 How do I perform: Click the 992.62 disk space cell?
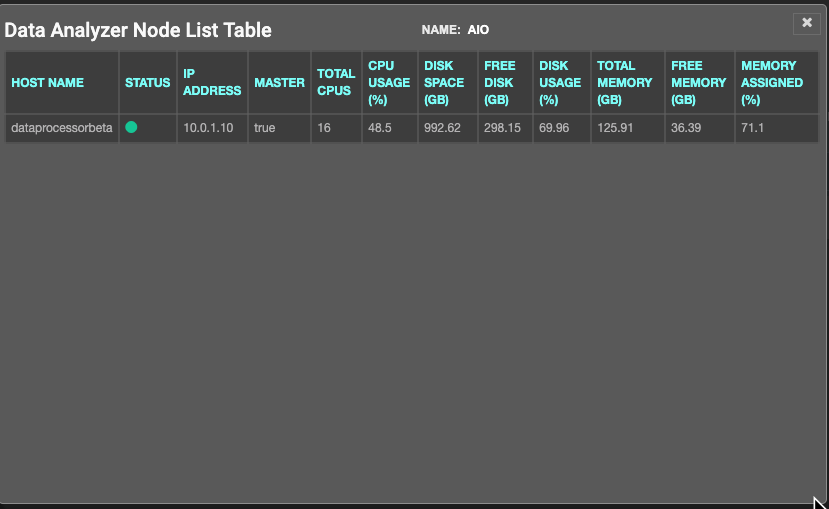click(x=448, y=128)
